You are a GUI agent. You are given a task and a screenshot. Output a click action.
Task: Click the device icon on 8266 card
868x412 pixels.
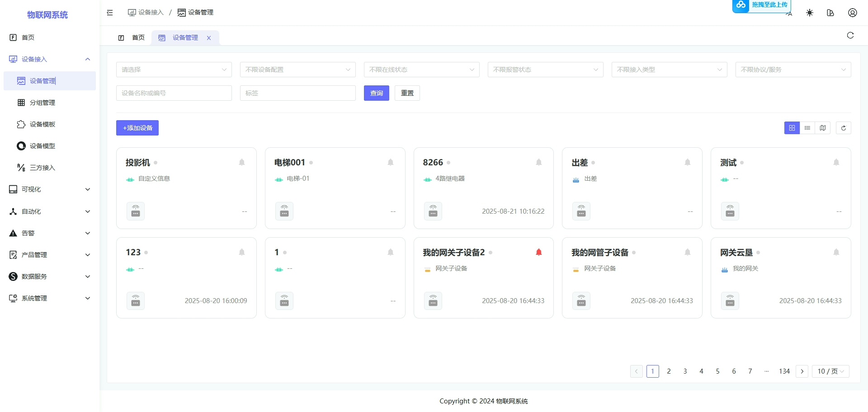click(x=433, y=211)
